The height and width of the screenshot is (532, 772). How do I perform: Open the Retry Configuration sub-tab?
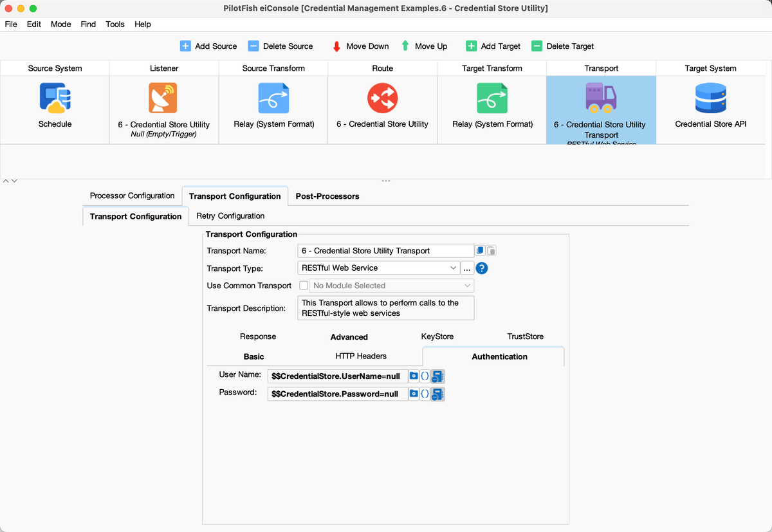coord(230,216)
